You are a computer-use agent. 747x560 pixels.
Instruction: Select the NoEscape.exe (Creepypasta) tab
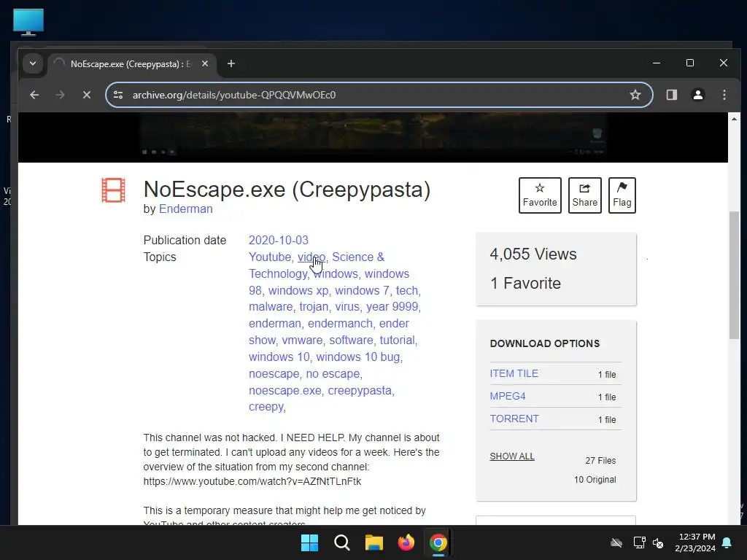coord(131,64)
